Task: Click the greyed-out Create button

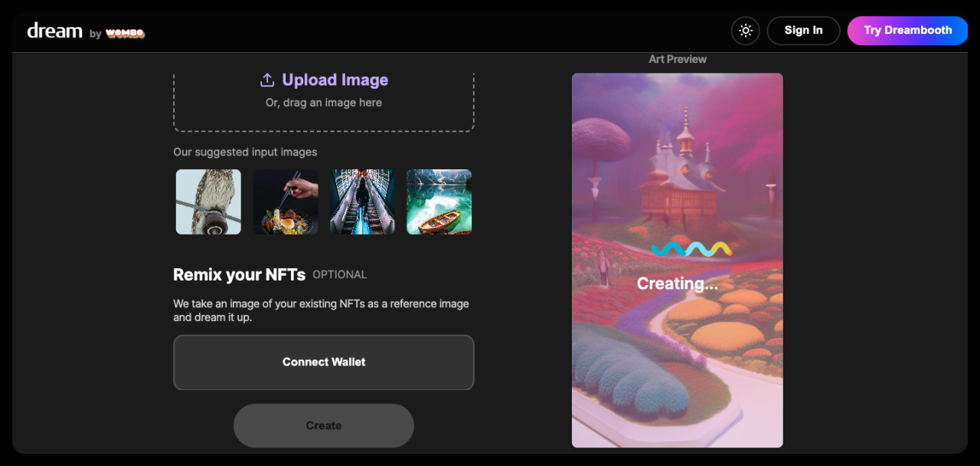Action: (323, 425)
